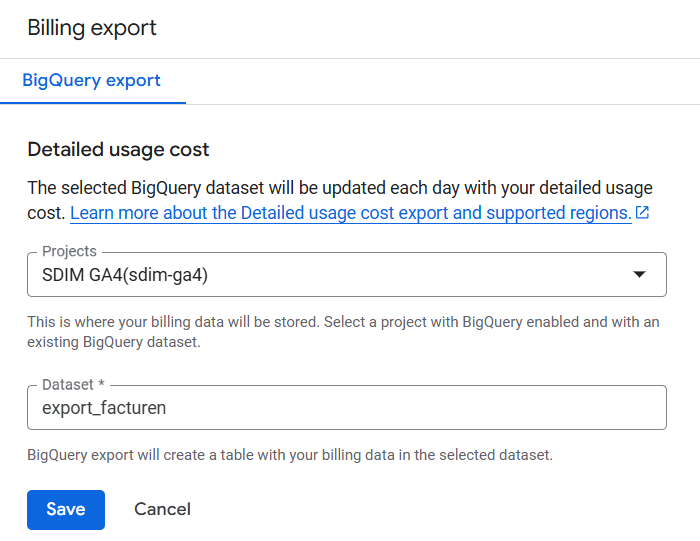Cancel the billing export changes
This screenshot has width=700, height=541.
[x=162, y=509]
